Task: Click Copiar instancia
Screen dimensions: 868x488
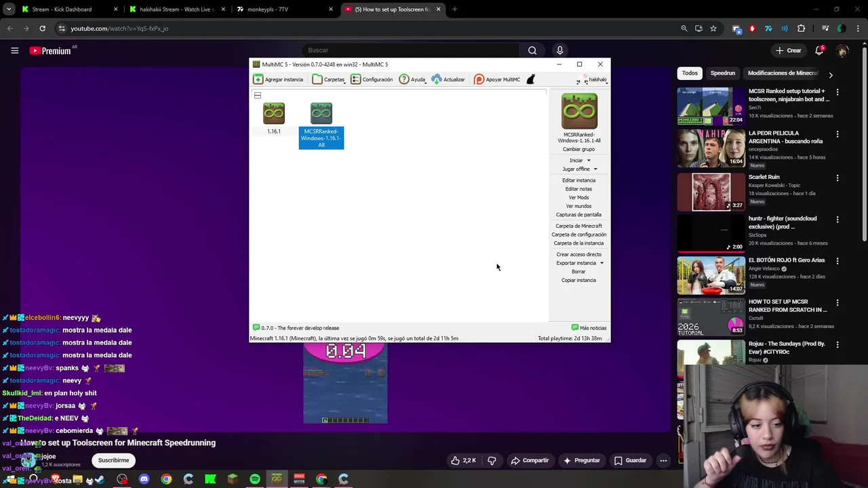Action: [x=578, y=281]
